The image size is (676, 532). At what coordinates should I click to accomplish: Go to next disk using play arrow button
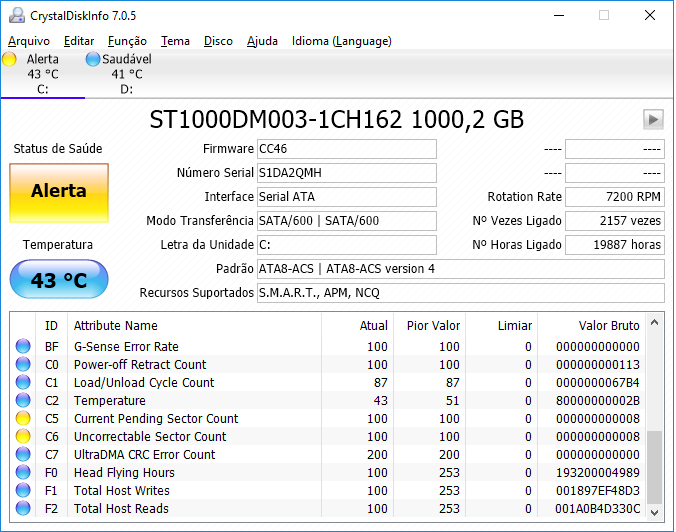pyautogui.click(x=653, y=119)
